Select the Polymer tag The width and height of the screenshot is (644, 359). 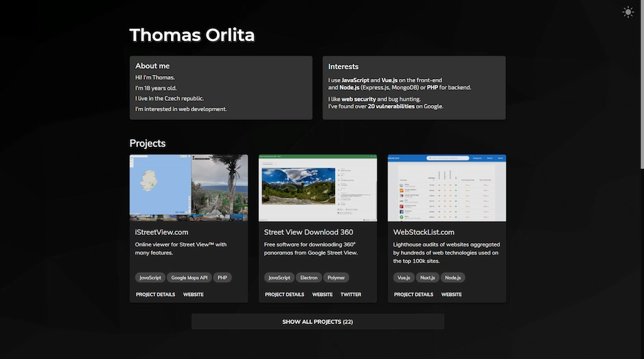[336, 278]
